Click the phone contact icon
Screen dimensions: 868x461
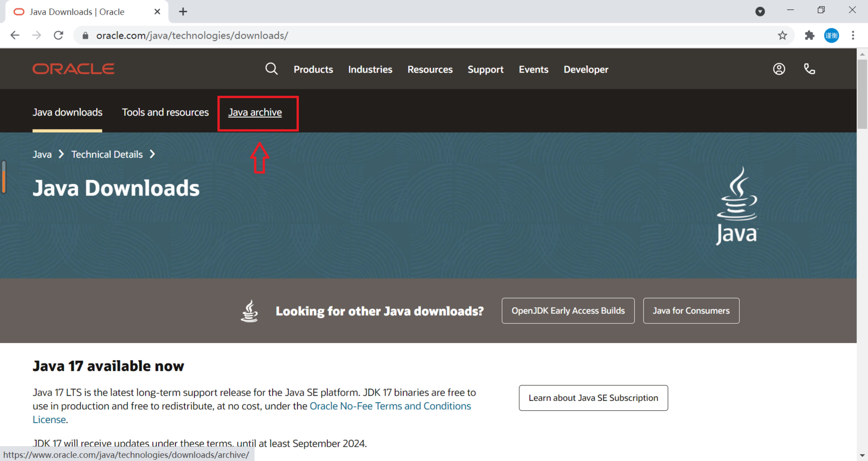tap(809, 69)
